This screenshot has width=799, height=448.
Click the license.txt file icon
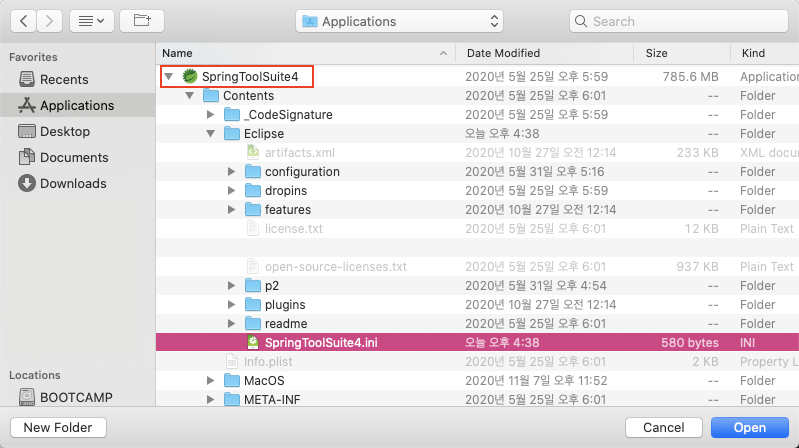253,228
